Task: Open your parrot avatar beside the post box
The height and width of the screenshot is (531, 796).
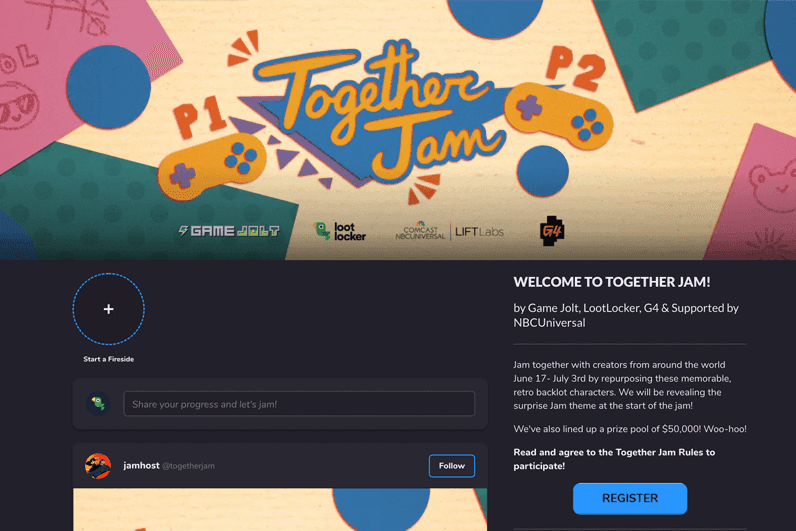Action: tap(98, 404)
